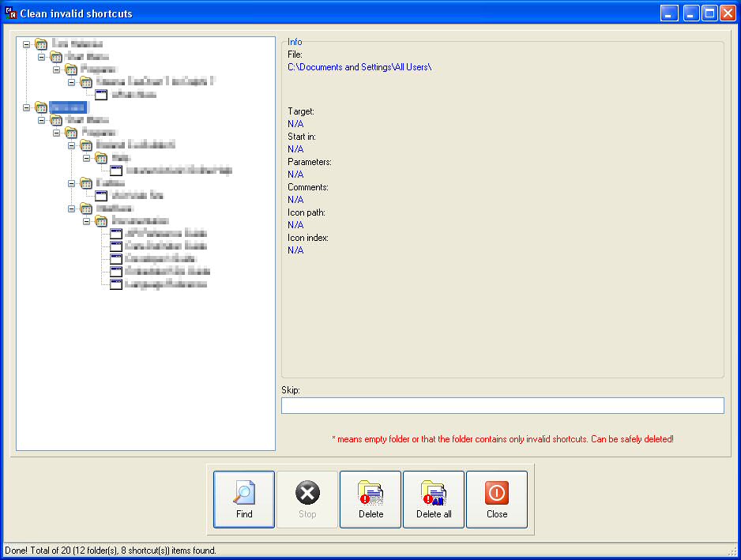The height and width of the screenshot is (560, 741).
Task: Click the Delete all icon button
Action: tap(434, 499)
